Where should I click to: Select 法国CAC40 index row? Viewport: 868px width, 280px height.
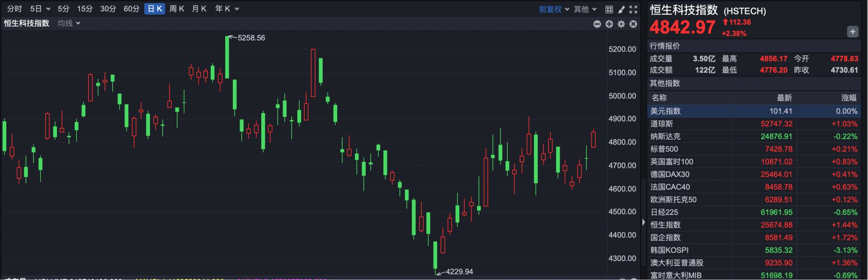(x=754, y=187)
